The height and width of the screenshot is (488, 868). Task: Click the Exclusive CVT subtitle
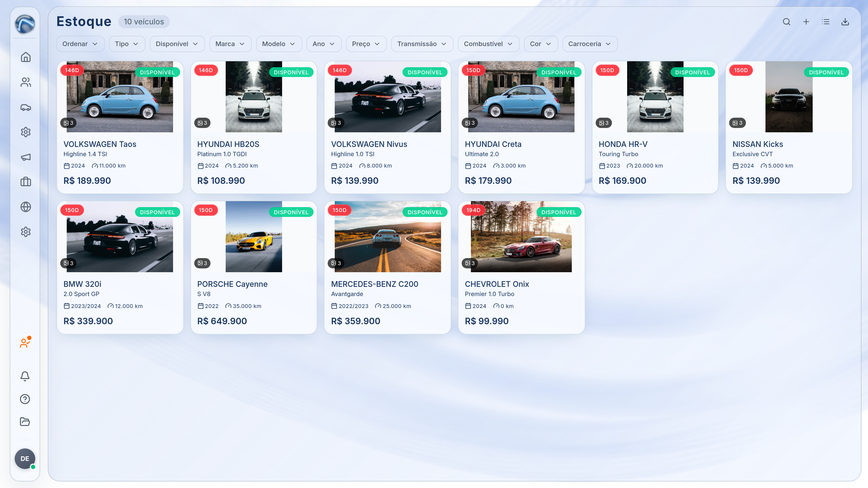pos(752,154)
